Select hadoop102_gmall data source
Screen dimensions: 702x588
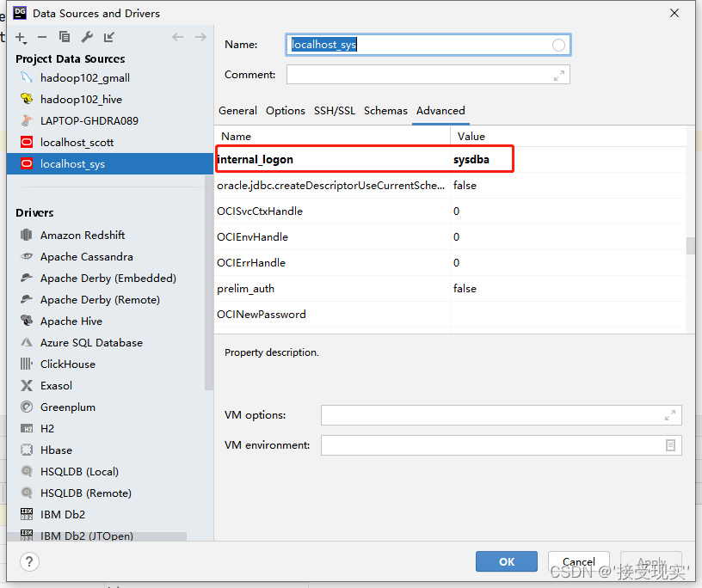[110, 78]
